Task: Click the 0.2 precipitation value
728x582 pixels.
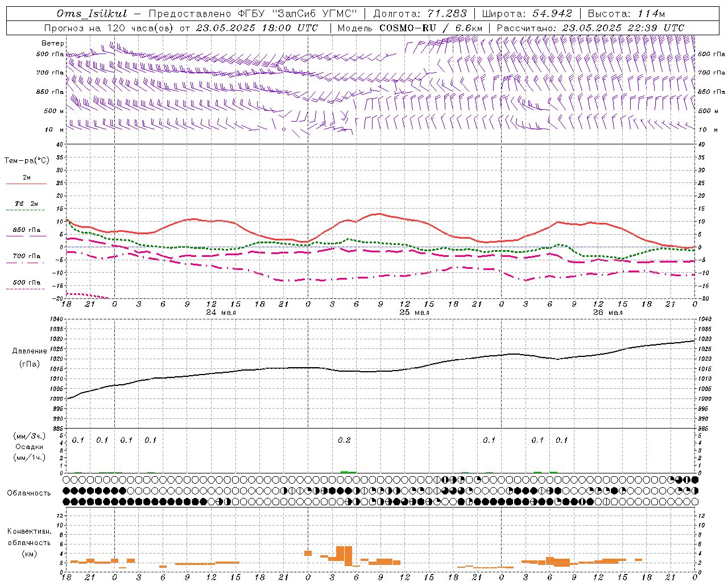Action: [344, 440]
